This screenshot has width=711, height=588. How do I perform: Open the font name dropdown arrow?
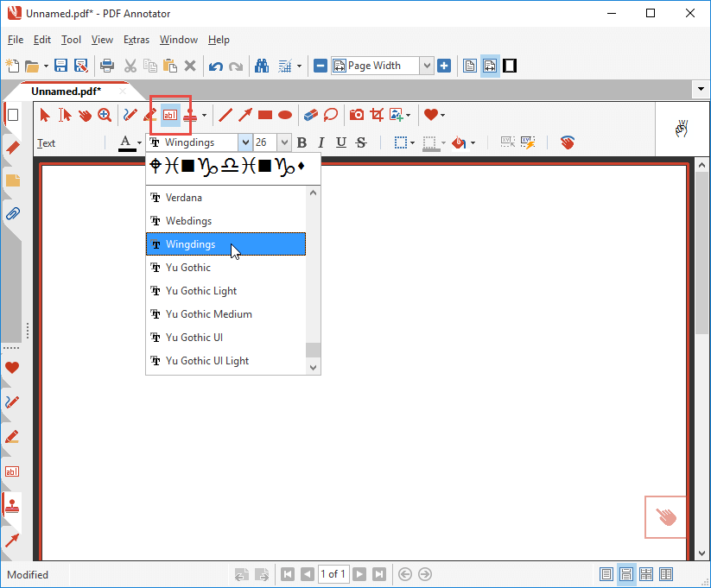tap(244, 142)
